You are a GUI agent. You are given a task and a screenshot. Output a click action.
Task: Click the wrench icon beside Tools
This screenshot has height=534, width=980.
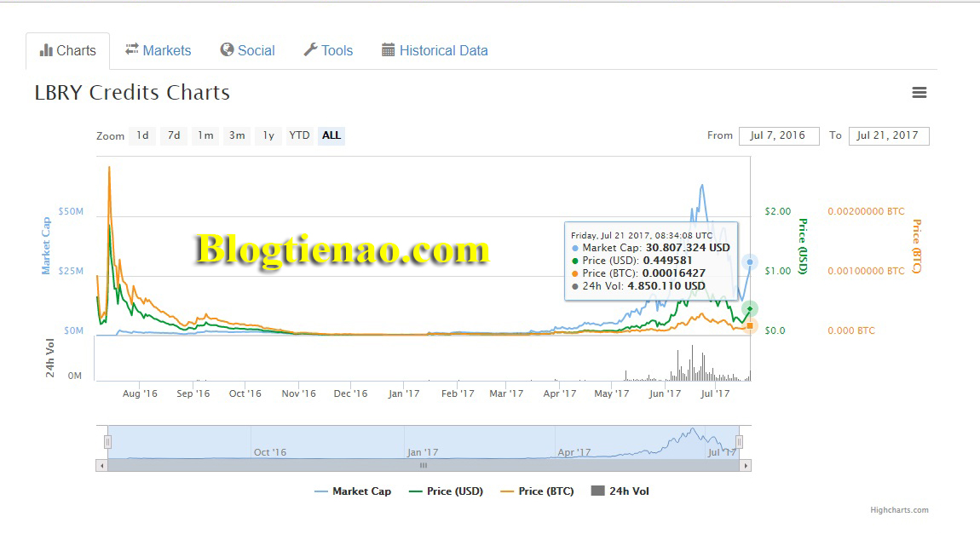311,50
